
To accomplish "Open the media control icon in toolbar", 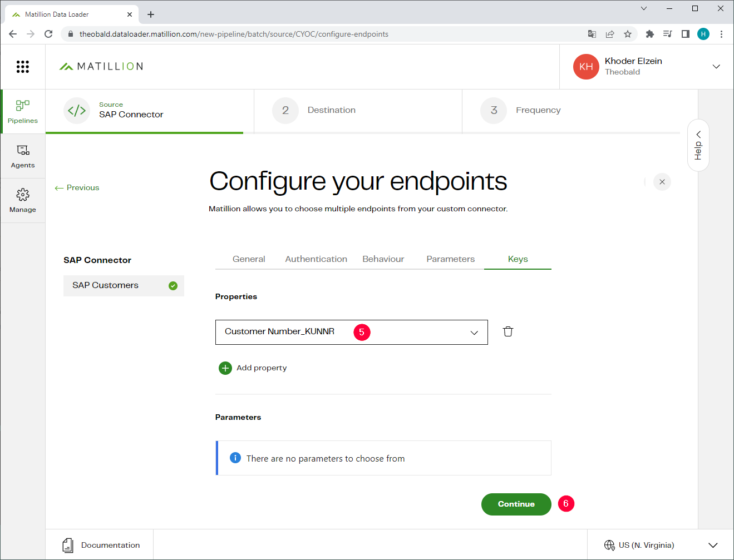I will [x=667, y=34].
